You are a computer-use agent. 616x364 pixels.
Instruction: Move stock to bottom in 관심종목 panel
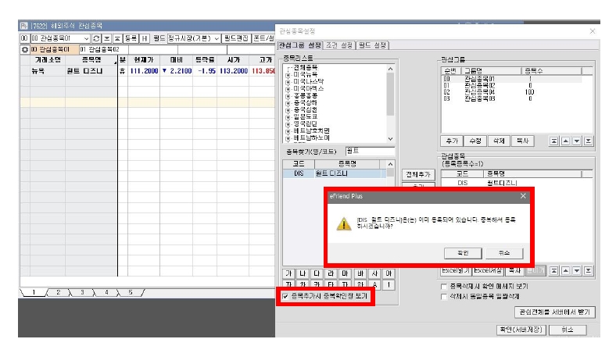tap(588, 270)
